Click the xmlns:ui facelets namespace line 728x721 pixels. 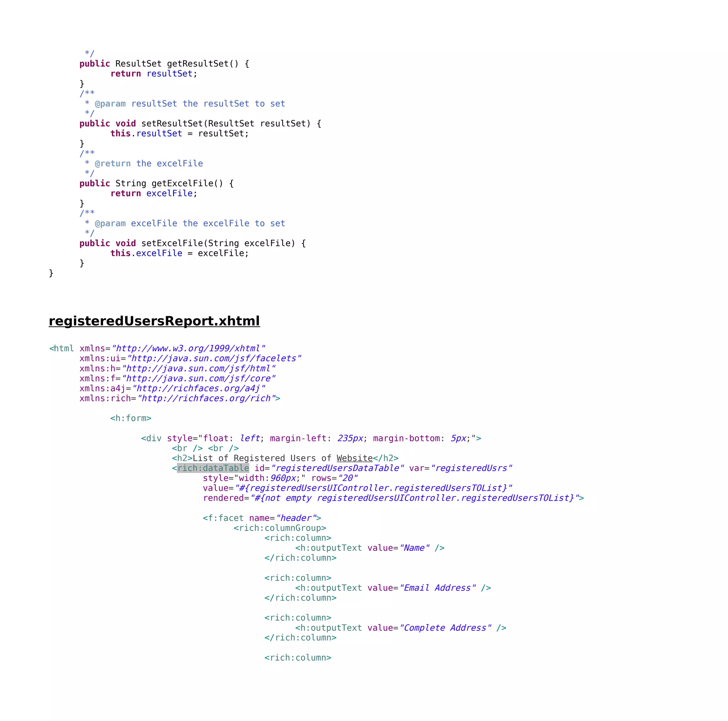(x=190, y=358)
